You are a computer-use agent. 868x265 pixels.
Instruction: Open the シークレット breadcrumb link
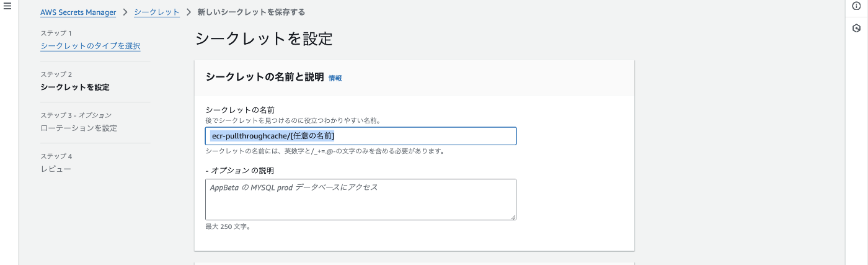157,12
